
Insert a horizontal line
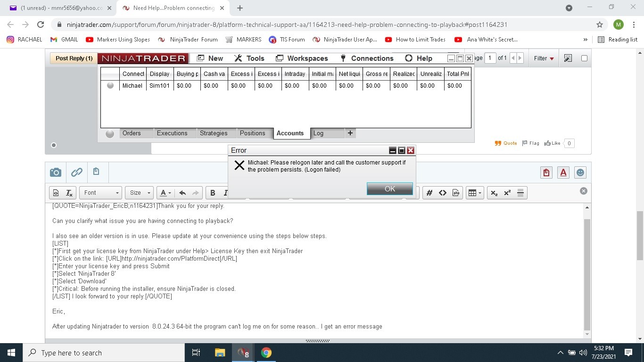[x=520, y=193]
